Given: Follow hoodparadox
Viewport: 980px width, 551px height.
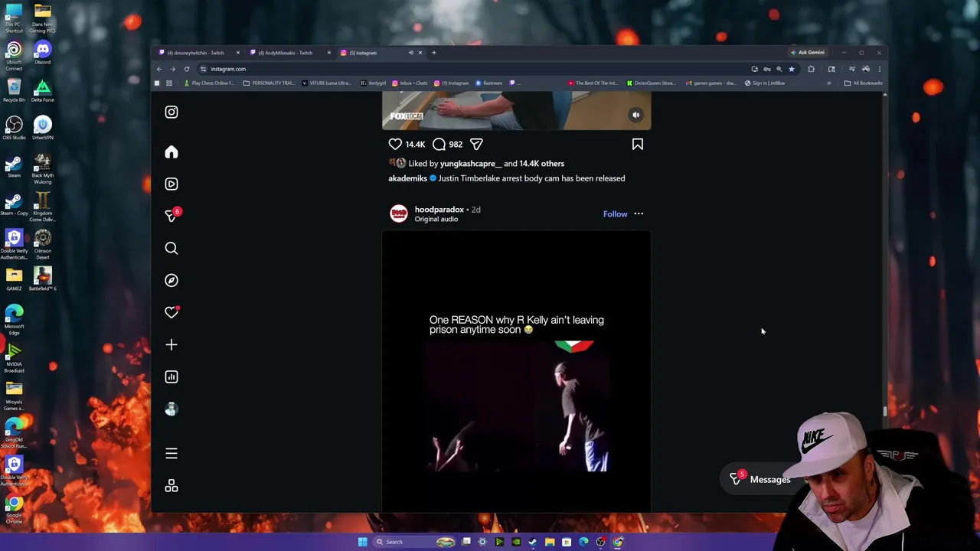Looking at the screenshot, I should [x=615, y=214].
